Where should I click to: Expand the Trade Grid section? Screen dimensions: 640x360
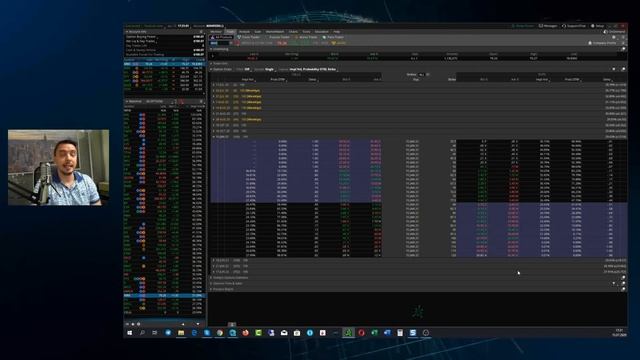211,64
